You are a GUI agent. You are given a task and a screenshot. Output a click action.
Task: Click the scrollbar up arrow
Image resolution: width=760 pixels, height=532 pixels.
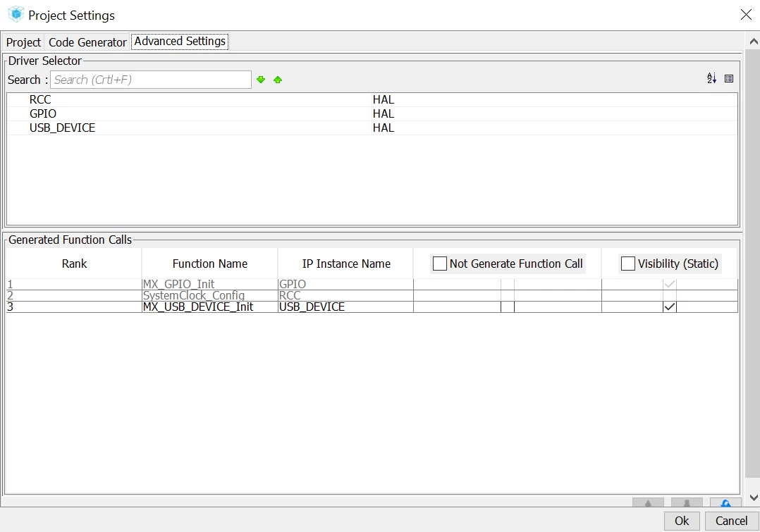pos(753,41)
